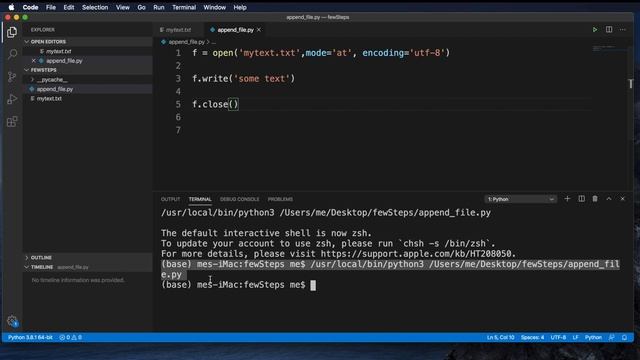The height and width of the screenshot is (360, 640).
Task: Collapse the Open Editors section
Action: pos(27,42)
